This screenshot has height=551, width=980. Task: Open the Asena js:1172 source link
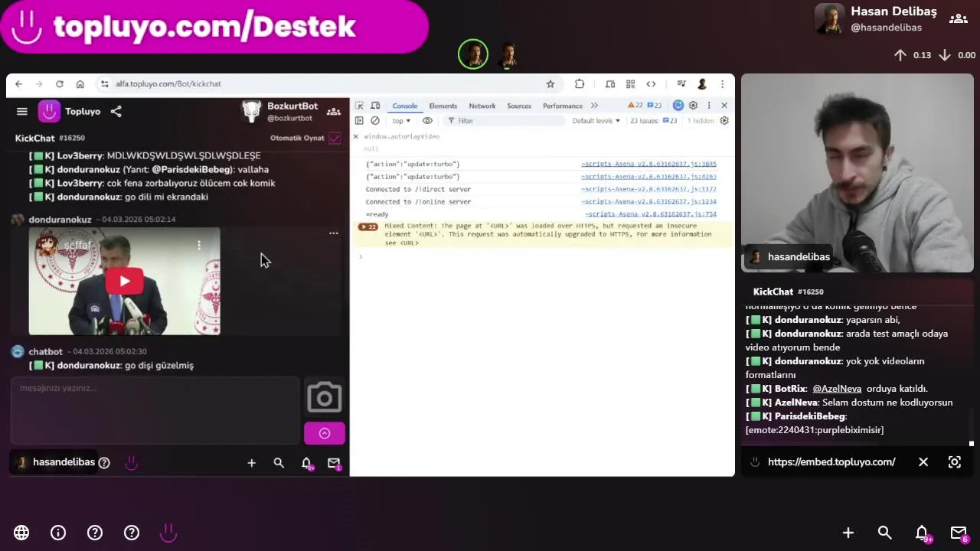(648, 190)
